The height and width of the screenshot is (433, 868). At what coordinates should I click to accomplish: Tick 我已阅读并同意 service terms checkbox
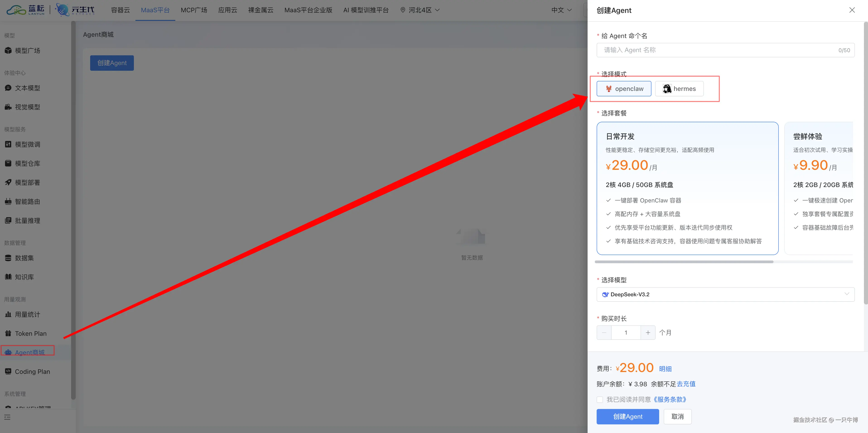coord(600,400)
